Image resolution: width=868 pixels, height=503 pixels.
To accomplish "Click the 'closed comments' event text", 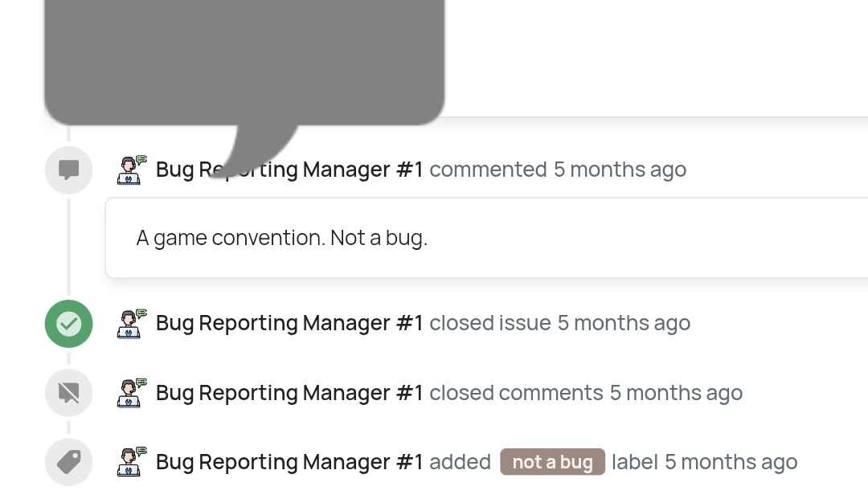I will pos(516,393).
